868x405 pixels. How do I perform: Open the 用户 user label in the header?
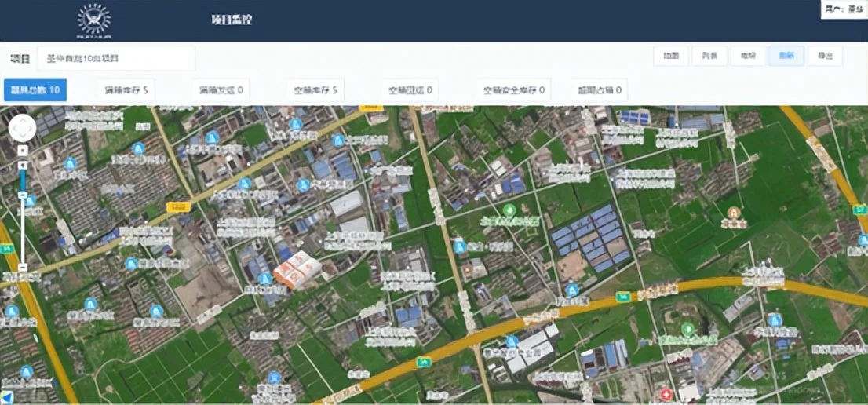[x=844, y=9]
